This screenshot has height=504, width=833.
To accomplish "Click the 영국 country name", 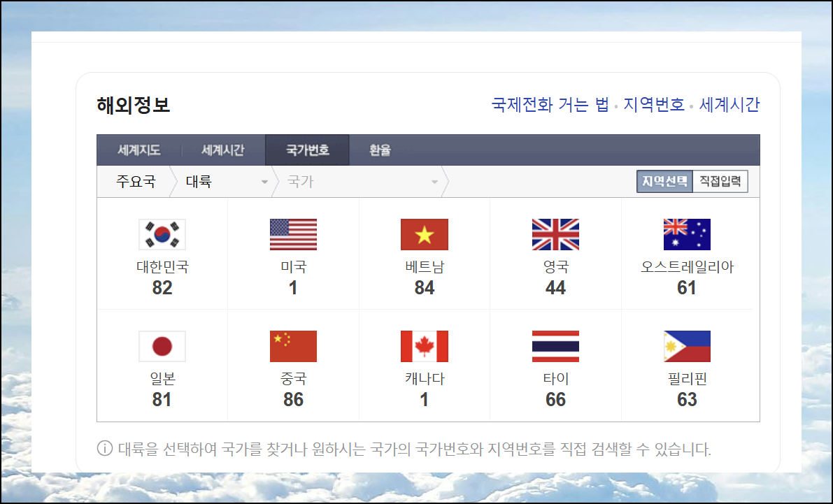I will 556,266.
